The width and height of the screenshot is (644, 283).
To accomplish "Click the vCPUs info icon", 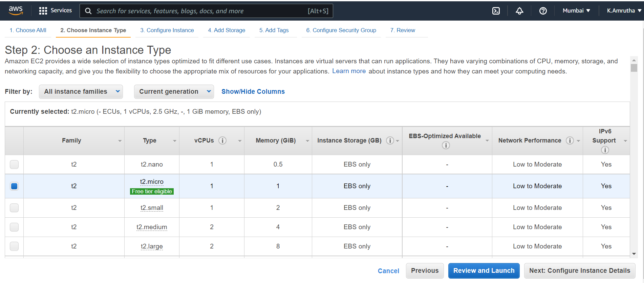I will tap(222, 140).
